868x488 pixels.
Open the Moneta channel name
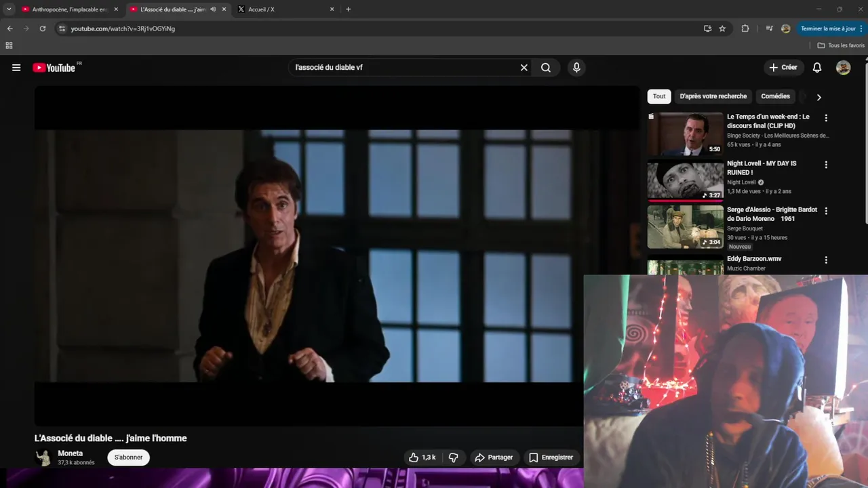click(x=71, y=453)
